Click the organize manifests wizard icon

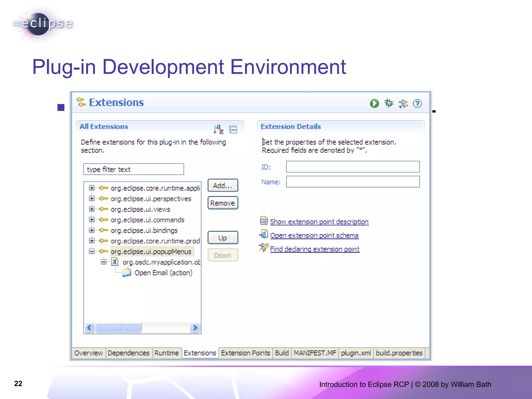(x=403, y=104)
